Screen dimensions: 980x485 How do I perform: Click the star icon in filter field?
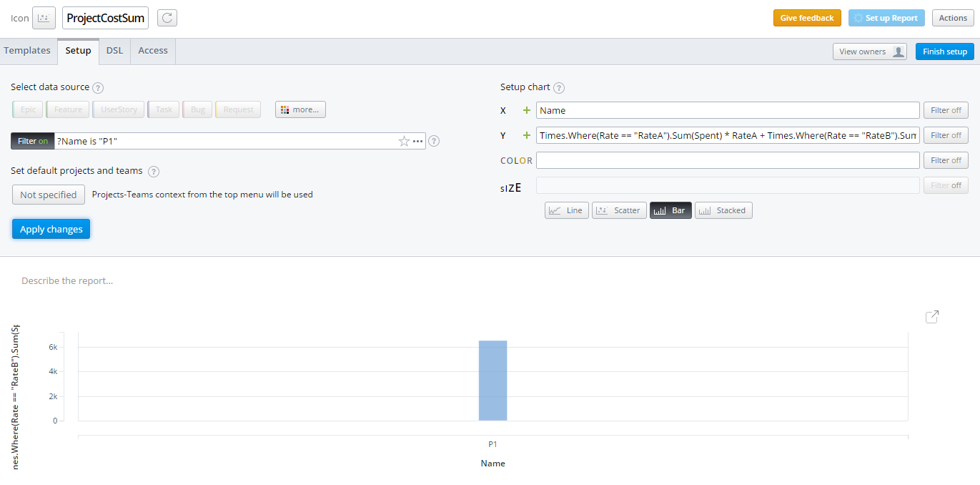[404, 141]
